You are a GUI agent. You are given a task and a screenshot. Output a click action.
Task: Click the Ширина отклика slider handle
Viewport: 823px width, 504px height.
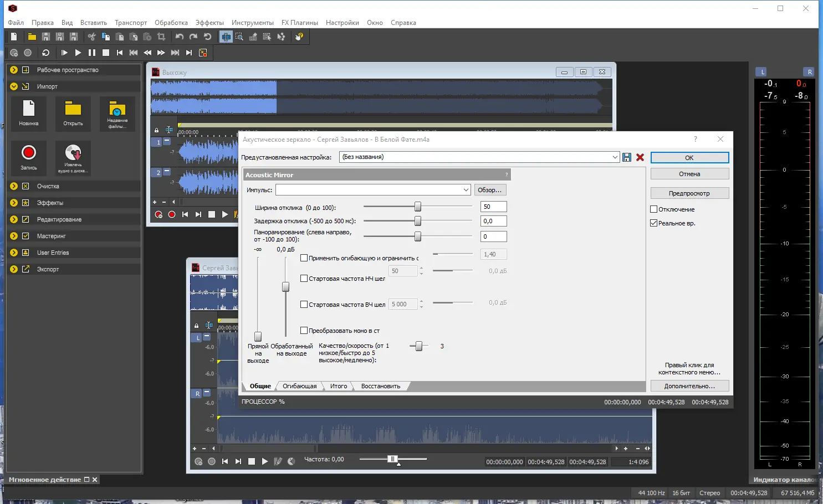[418, 207]
